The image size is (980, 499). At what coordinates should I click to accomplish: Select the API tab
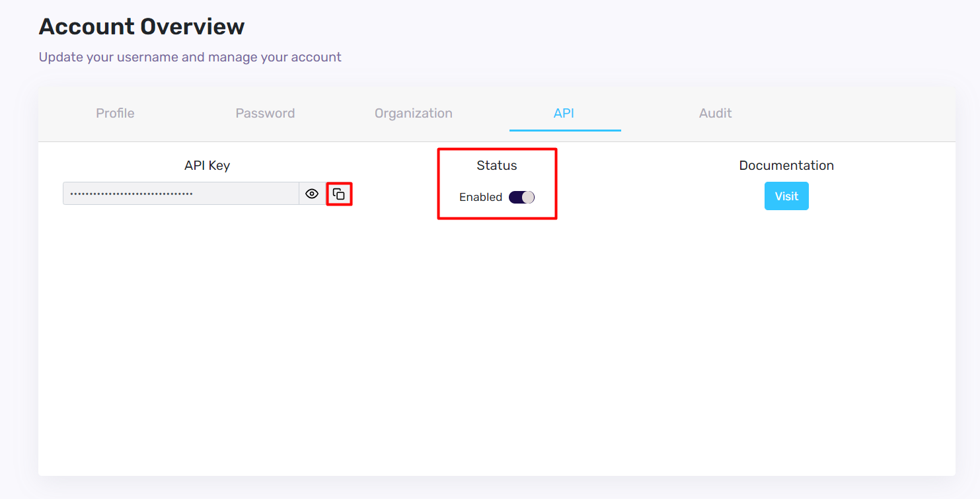pyautogui.click(x=564, y=113)
